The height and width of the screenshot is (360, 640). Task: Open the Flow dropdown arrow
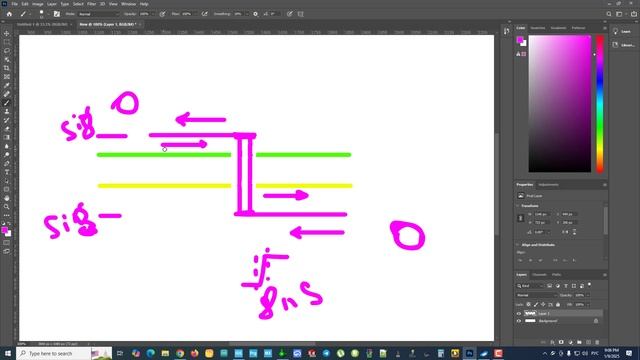[x=195, y=14]
